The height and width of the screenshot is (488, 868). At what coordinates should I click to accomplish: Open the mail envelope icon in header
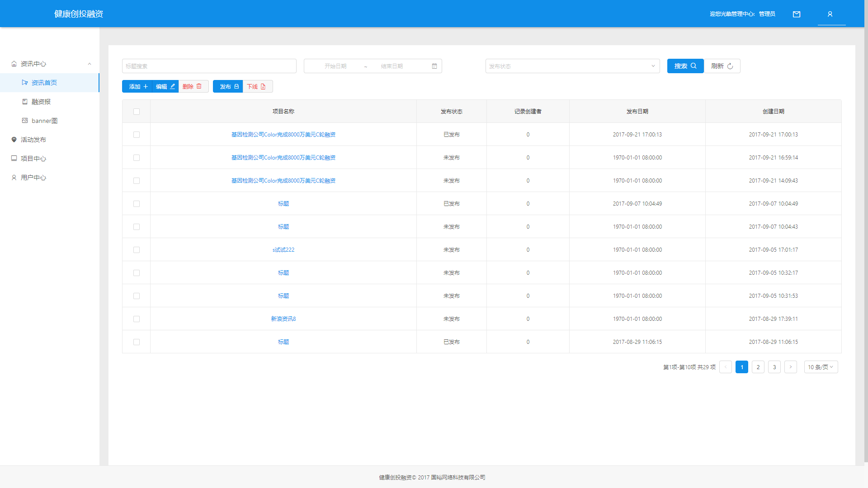click(797, 14)
